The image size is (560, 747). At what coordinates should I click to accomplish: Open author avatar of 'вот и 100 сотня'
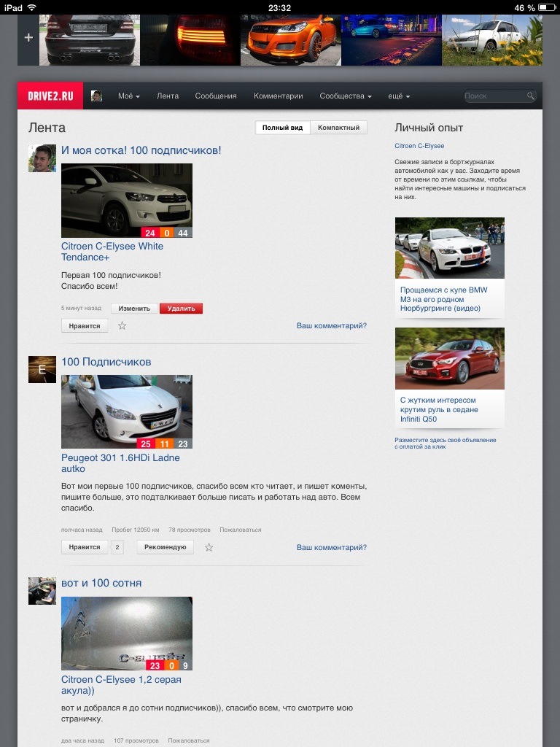pyautogui.click(x=42, y=591)
